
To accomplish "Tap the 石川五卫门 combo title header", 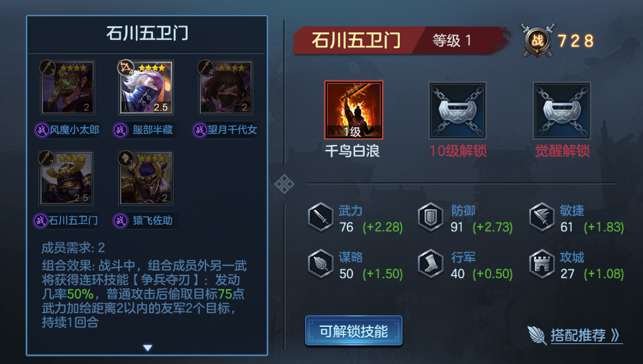I will pos(147,33).
